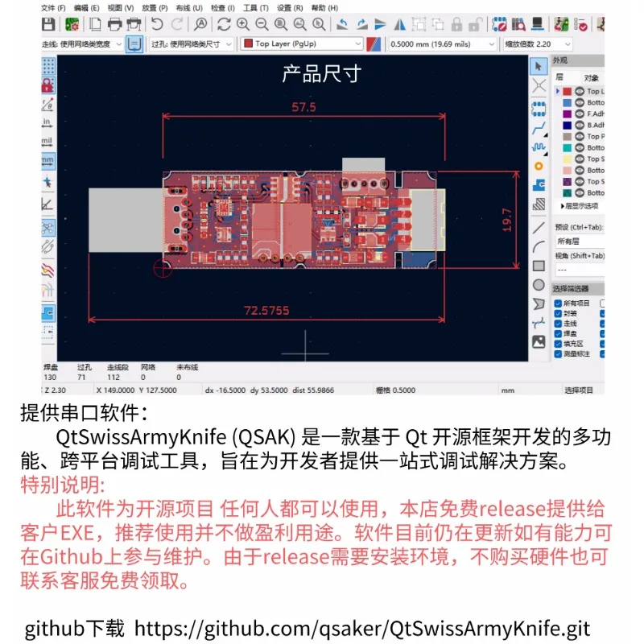
Task: Click the Undo arrow icon
Action: click(x=157, y=24)
